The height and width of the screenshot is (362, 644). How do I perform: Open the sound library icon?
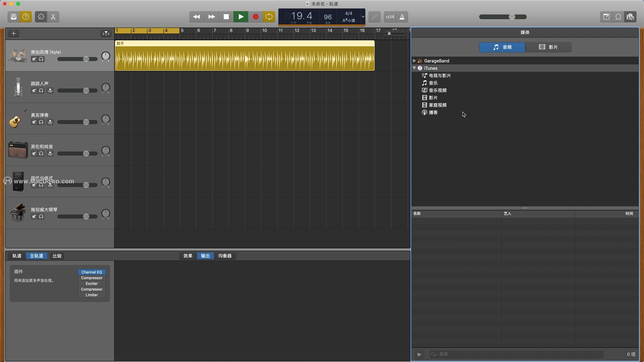(x=13, y=17)
